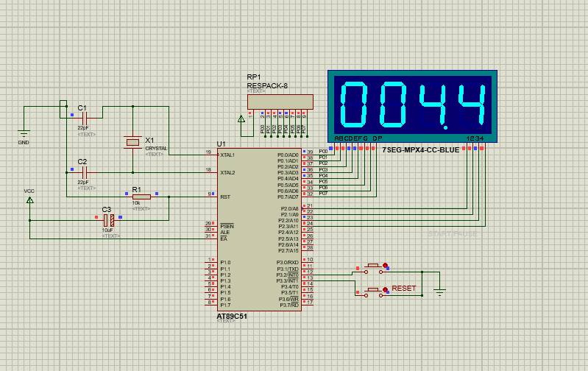This screenshot has height=371, width=588.
Task: Click the AT89C51 part name label
Action: 232,317
